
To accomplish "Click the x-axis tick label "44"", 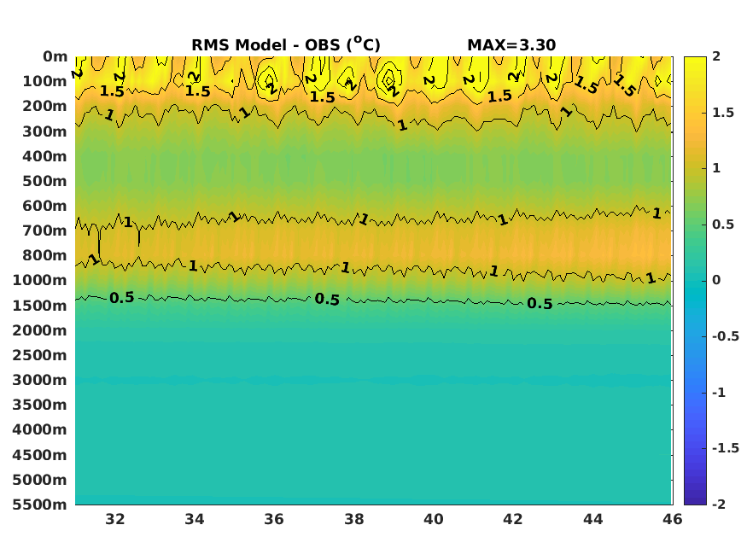I will (593, 519).
